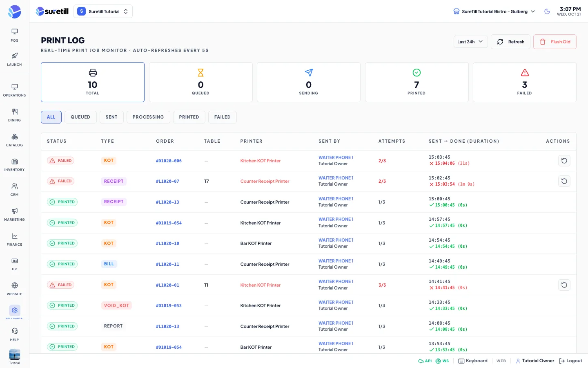Open the Last 24h time range dropdown
The height and width of the screenshot is (368, 588).
click(x=470, y=42)
